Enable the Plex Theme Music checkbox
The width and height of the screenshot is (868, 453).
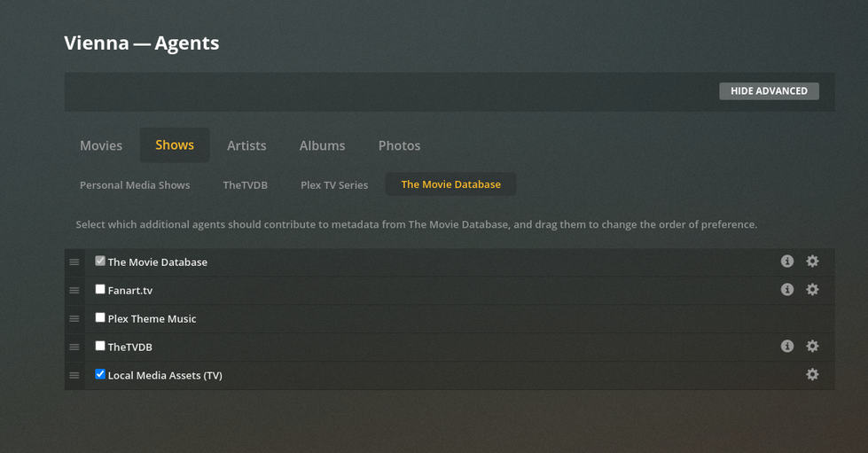[x=100, y=317]
